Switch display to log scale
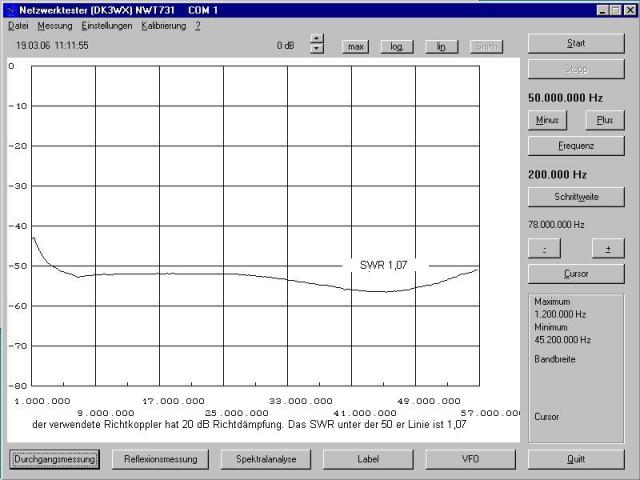Viewport: 640px width, 480px height. point(397,46)
